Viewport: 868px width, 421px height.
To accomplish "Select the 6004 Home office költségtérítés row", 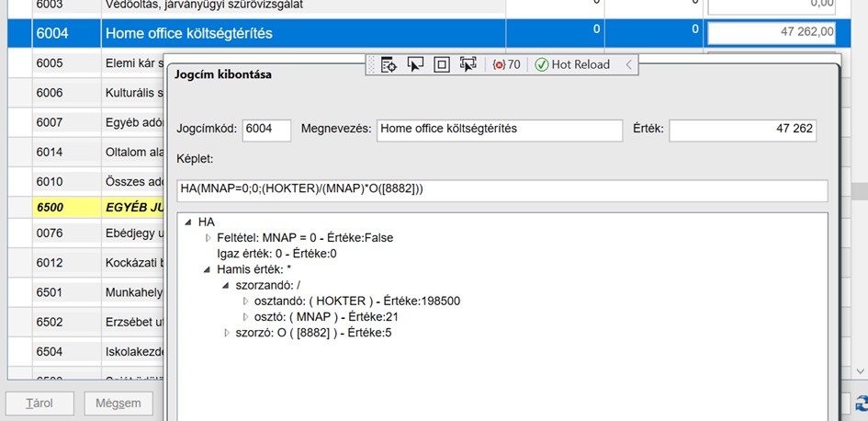I will coord(429,33).
